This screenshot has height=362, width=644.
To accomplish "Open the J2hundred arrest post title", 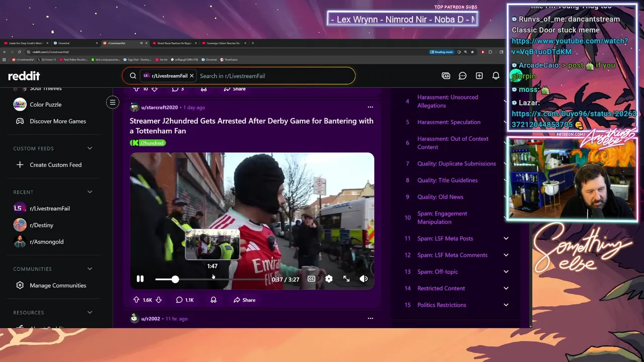I will pos(252,126).
